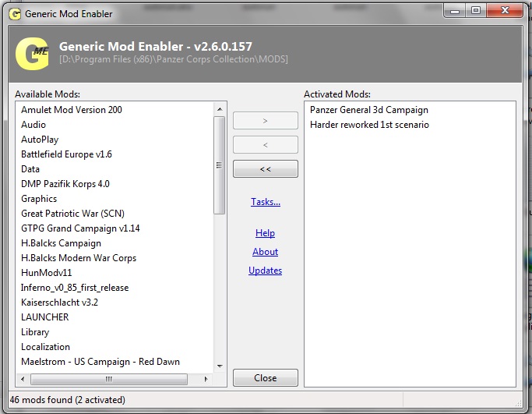Click the disable mod '<' button
Image resolution: width=532 pixels, height=414 pixels.
pyautogui.click(x=266, y=145)
